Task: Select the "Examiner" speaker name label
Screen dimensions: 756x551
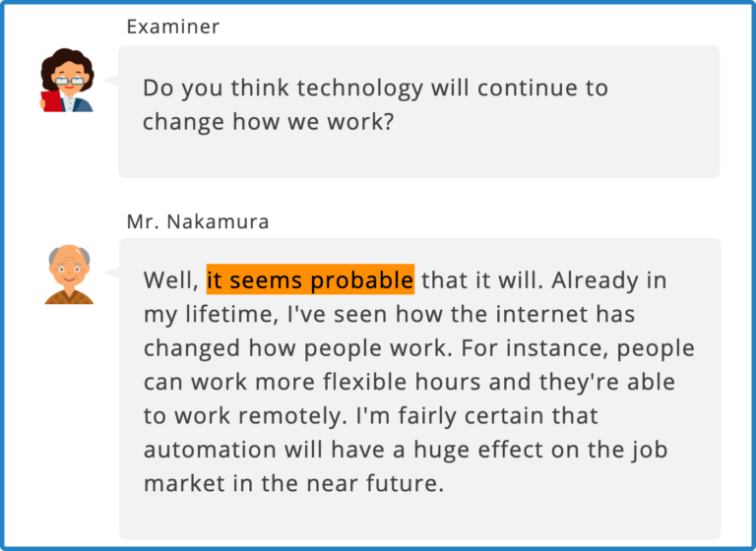Action: 173,27
